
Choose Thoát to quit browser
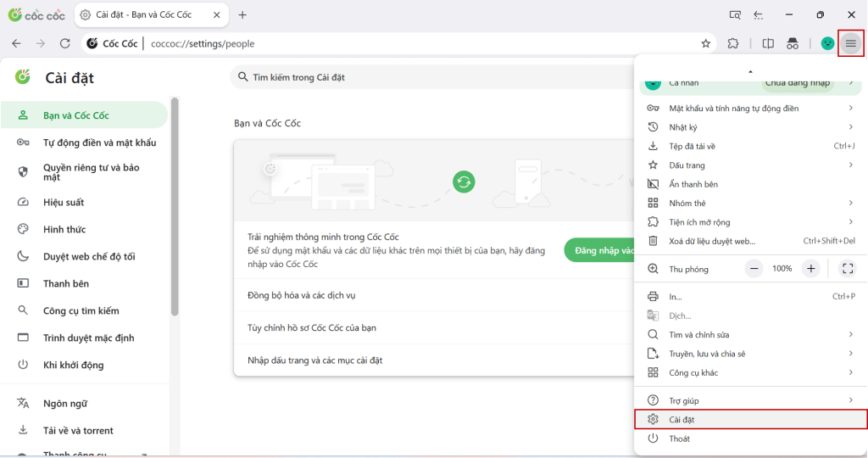[751, 438]
